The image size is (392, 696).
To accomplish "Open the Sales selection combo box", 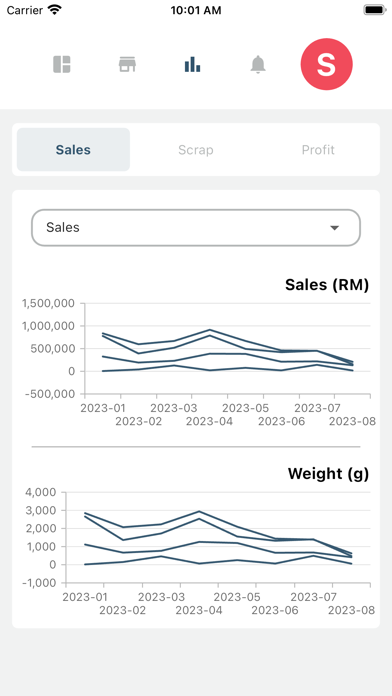I will pos(196,228).
